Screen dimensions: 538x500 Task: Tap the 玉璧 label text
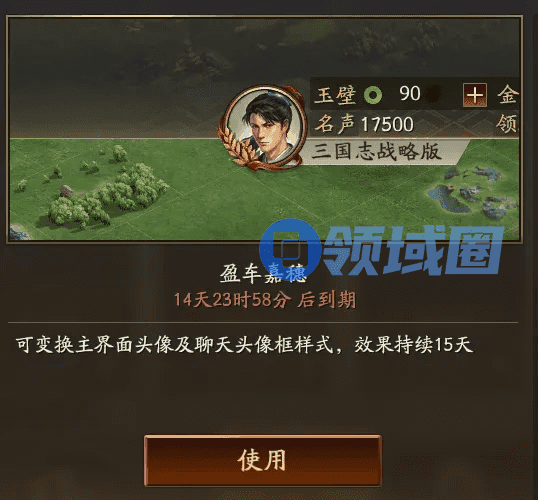coord(335,95)
